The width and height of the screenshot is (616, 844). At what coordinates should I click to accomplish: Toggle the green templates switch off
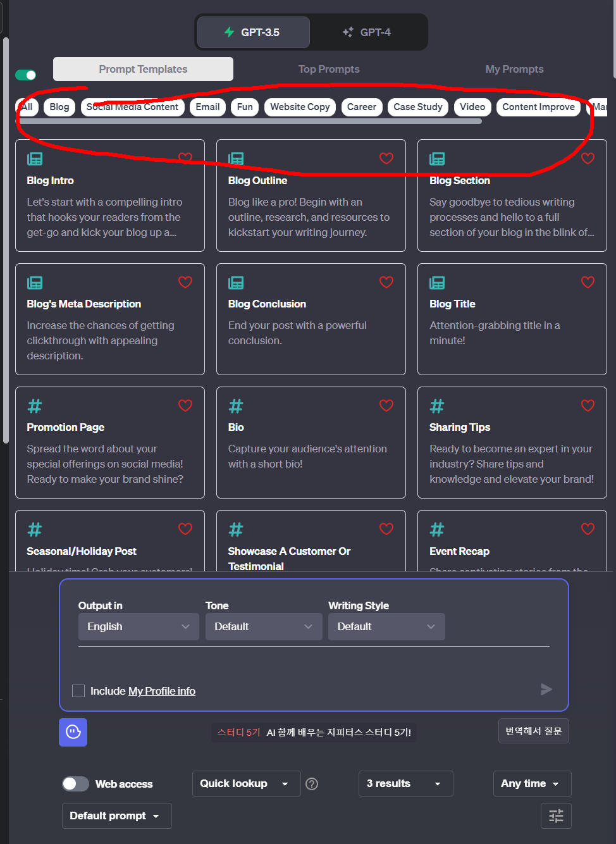pyautogui.click(x=26, y=75)
